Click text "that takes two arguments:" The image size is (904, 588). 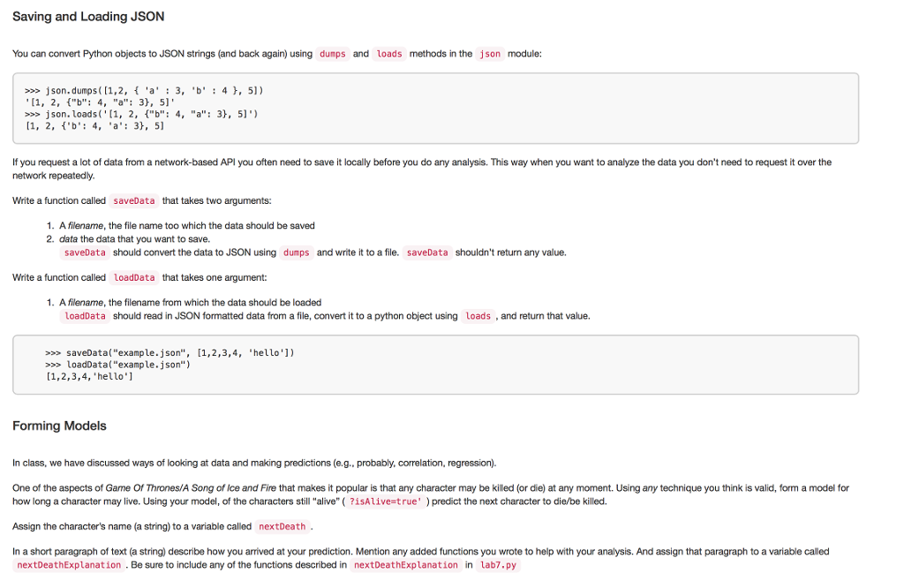pos(217,200)
